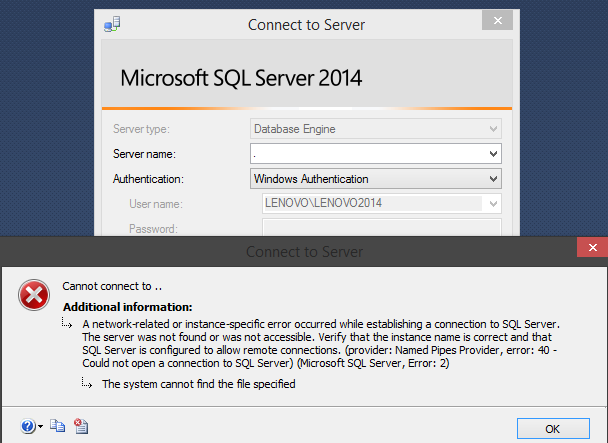Click the arrow icon before 'system cannot find'
The height and width of the screenshot is (443, 608).
pyautogui.click(x=89, y=383)
